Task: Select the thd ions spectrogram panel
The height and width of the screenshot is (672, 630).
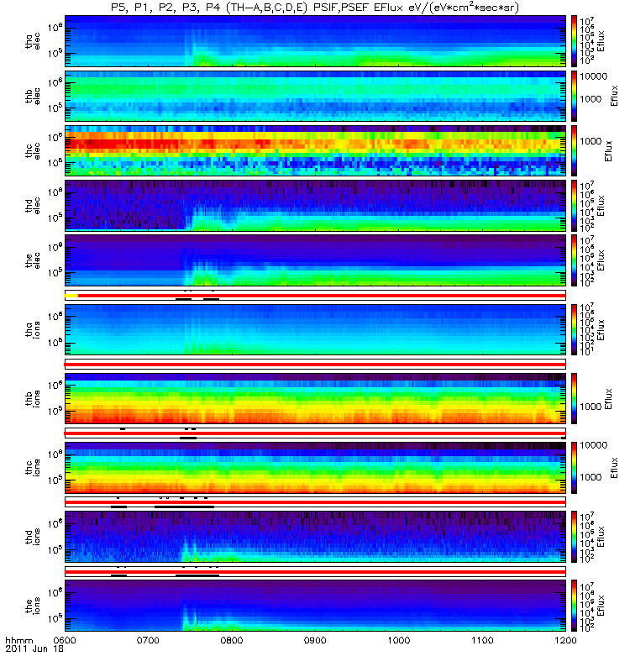Action: (x=315, y=536)
